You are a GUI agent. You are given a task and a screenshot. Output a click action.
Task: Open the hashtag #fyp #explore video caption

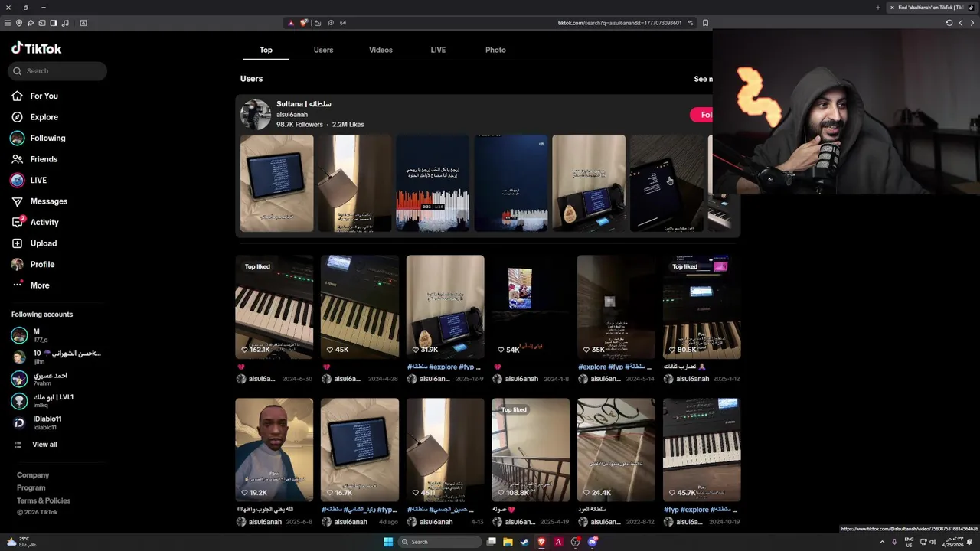click(700, 510)
